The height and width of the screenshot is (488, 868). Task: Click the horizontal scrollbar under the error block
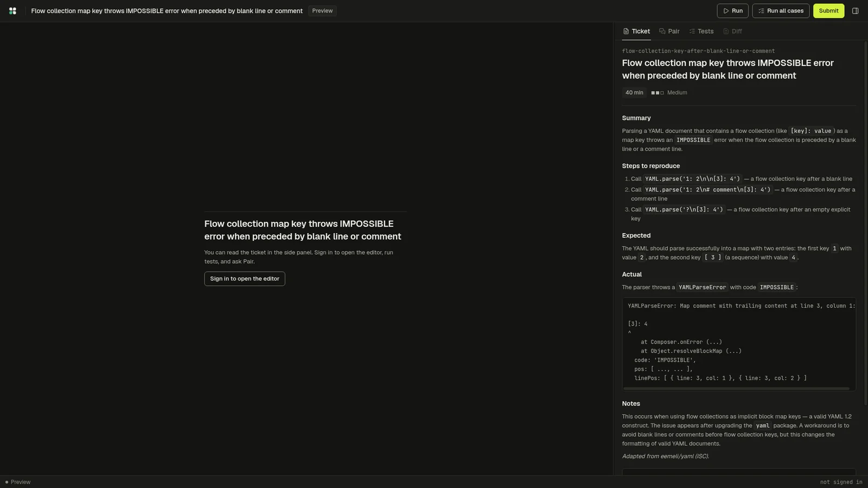[736, 389]
